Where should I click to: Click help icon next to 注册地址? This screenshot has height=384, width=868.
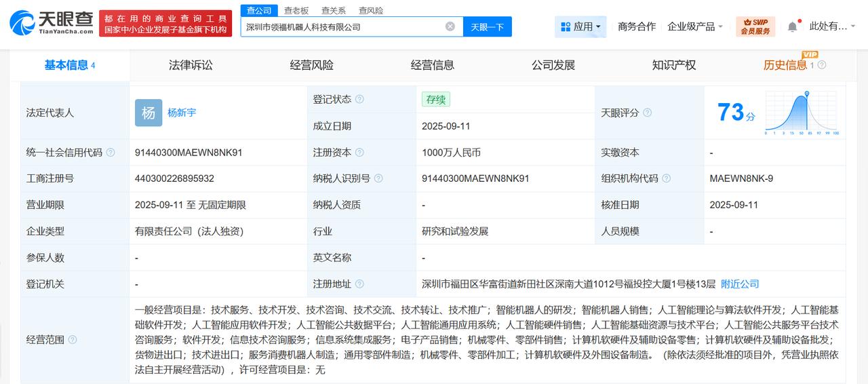tap(359, 284)
